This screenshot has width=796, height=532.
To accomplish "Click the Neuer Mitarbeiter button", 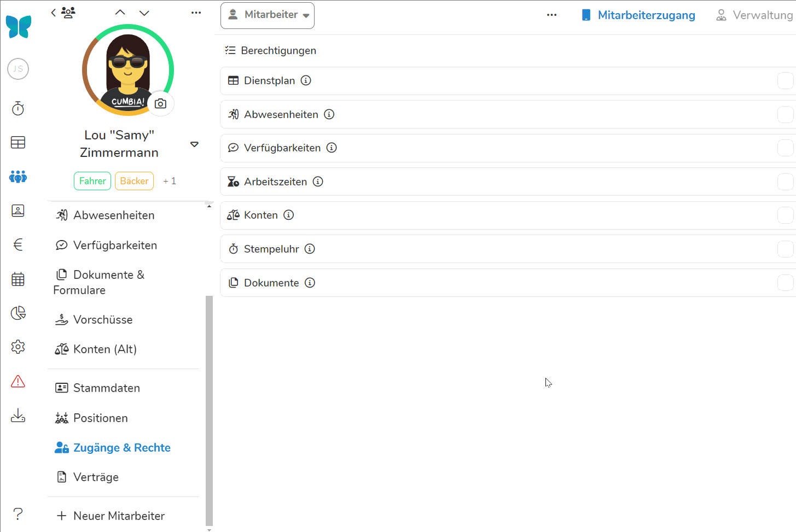I will tap(111, 516).
